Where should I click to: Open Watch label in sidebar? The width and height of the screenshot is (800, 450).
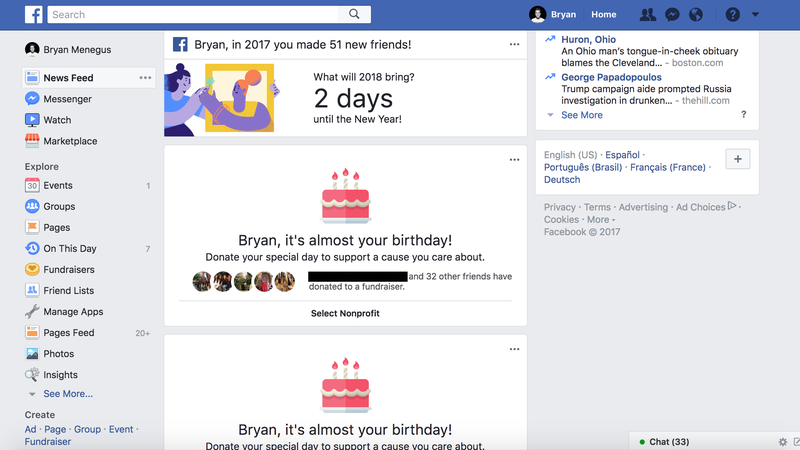tap(57, 120)
